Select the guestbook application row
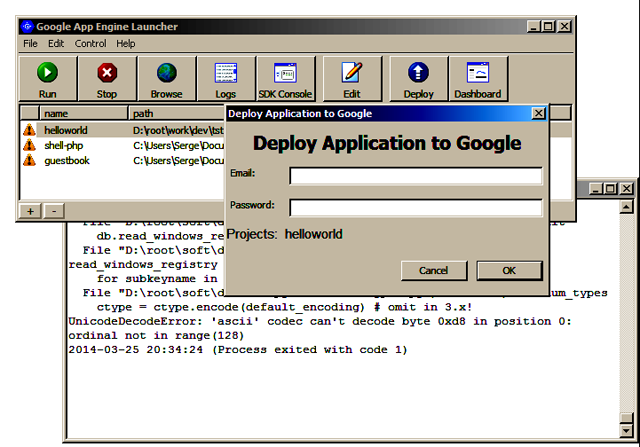The height and width of the screenshot is (447, 640). point(122,160)
